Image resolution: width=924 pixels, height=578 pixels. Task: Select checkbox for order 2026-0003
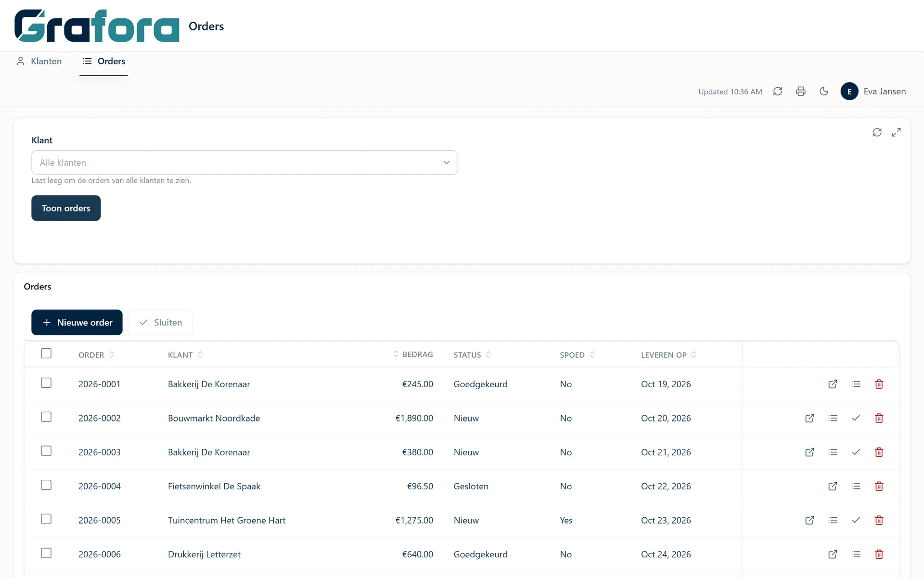pyautogui.click(x=46, y=451)
